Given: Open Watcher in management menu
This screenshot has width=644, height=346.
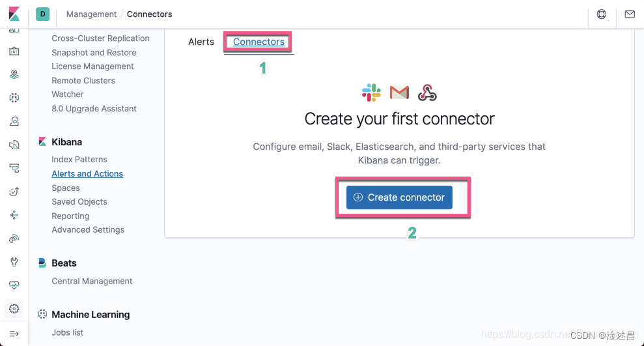Looking at the screenshot, I should click(x=67, y=94).
